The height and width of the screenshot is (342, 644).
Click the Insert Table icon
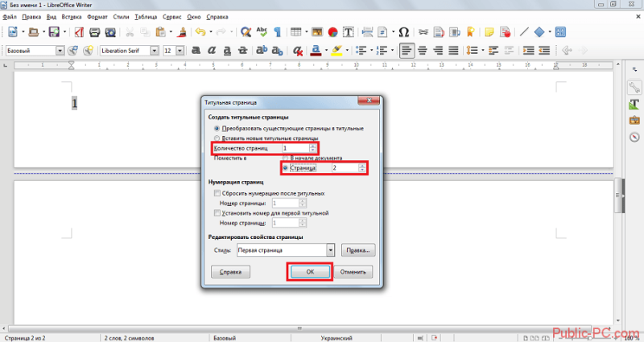[x=295, y=32]
